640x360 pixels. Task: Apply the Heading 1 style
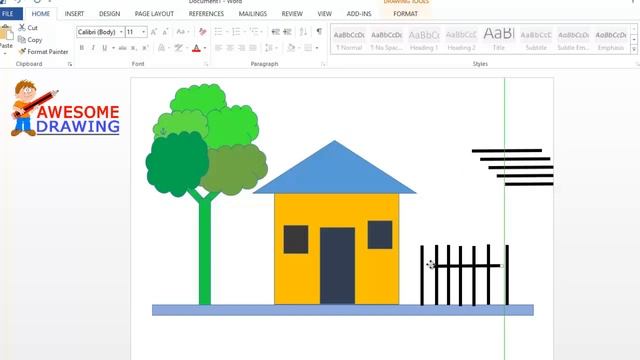tap(424, 40)
